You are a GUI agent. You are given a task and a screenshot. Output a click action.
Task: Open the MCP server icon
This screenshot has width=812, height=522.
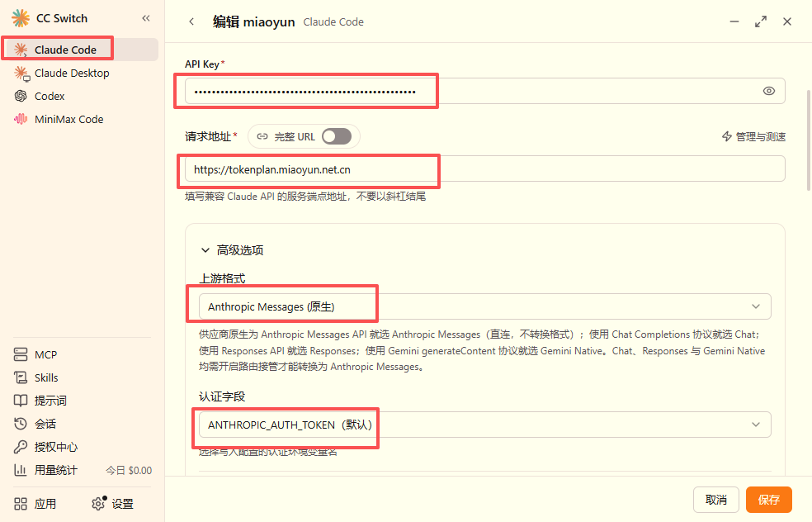pos(21,354)
